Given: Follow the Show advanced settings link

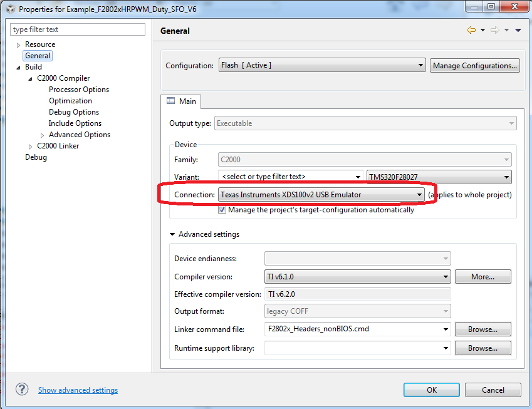Looking at the screenshot, I should (78, 390).
